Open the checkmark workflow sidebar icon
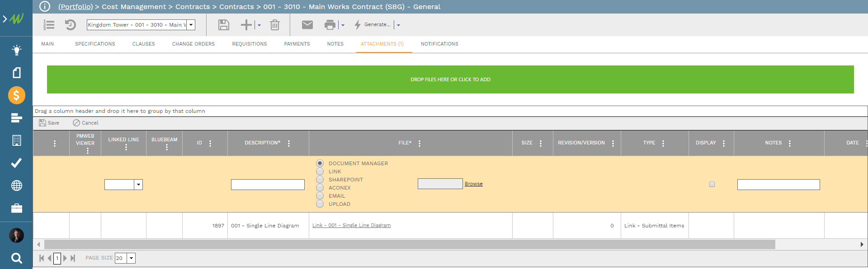 16,163
